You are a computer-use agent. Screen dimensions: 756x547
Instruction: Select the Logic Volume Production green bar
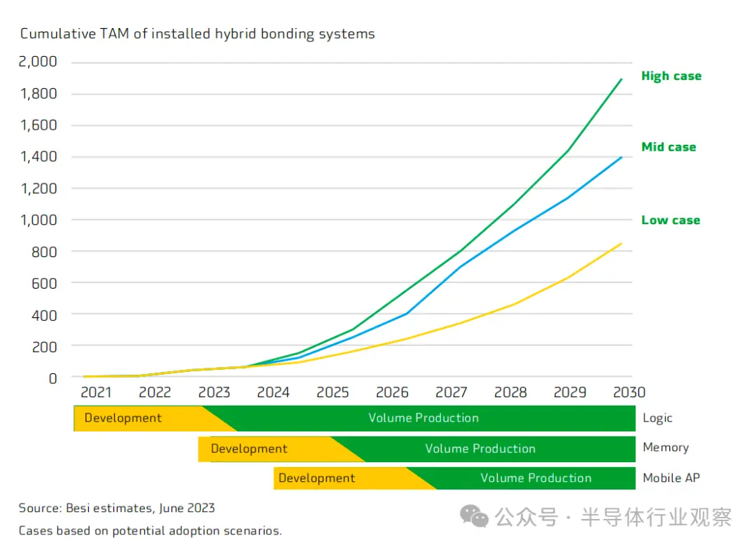click(x=424, y=418)
